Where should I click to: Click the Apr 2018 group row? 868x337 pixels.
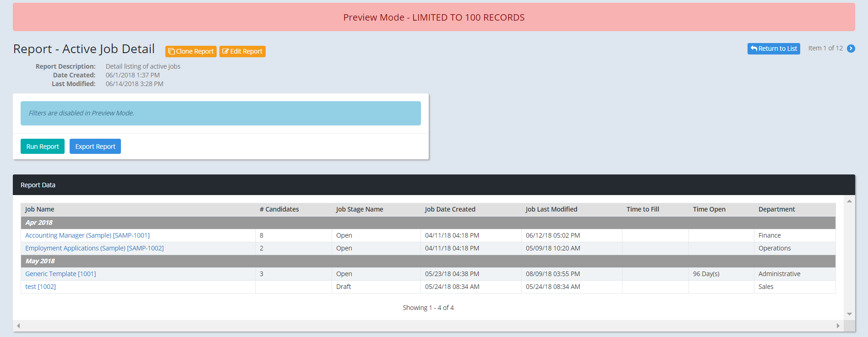pos(428,223)
